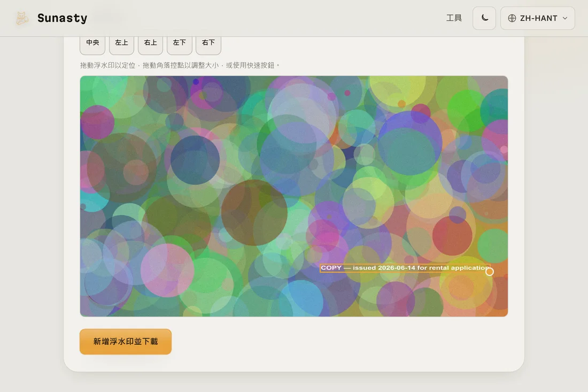
Task: Click the globe icon in language selector
Action: point(512,18)
